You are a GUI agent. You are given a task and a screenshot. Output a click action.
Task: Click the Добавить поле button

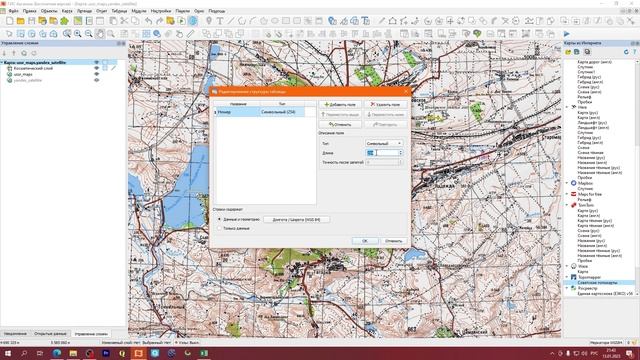tap(340, 104)
